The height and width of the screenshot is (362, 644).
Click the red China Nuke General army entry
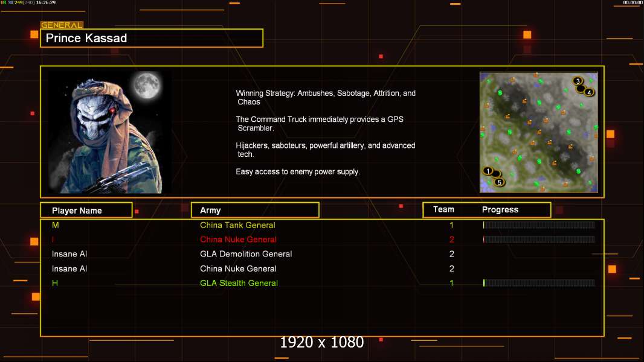(238, 240)
